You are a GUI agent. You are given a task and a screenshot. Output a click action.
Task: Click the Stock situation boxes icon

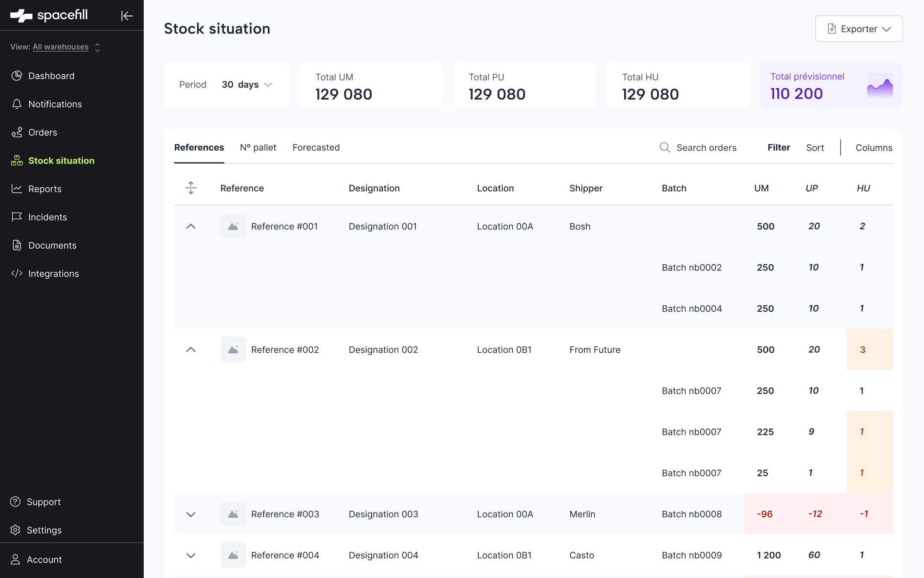pyautogui.click(x=17, y=161)
